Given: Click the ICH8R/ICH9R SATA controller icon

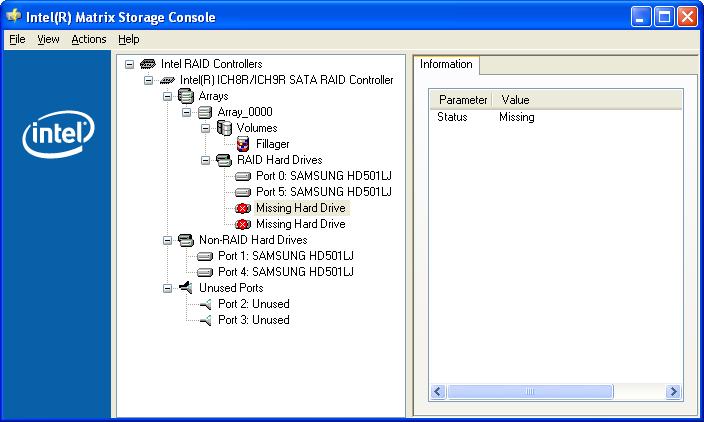Looking at the screenshot, I should [167, 80].
